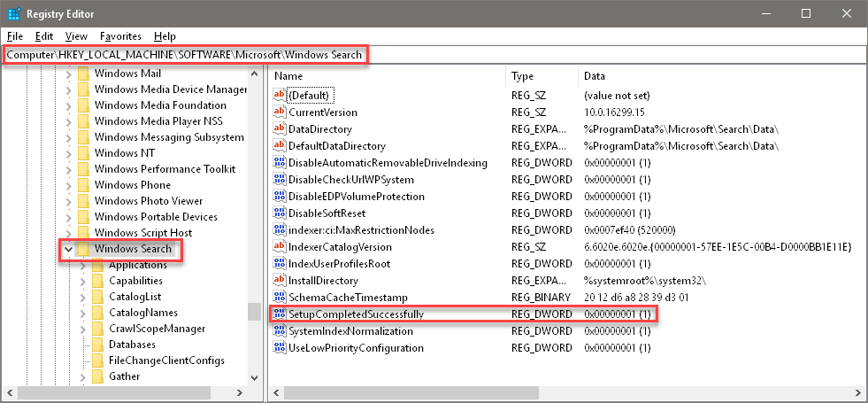Click the Windows Script Host folder icon
Viewport: 868px width, 403px height.
[83, 233]
